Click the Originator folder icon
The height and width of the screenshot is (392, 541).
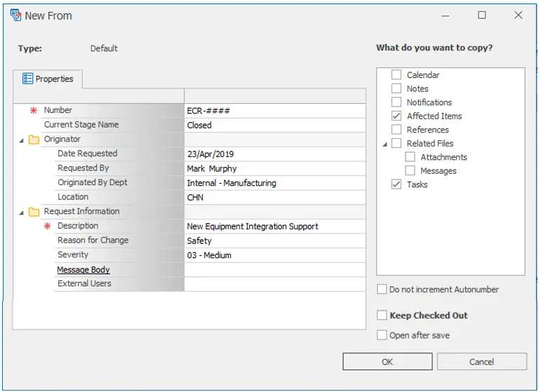click(x=34, y=140)
